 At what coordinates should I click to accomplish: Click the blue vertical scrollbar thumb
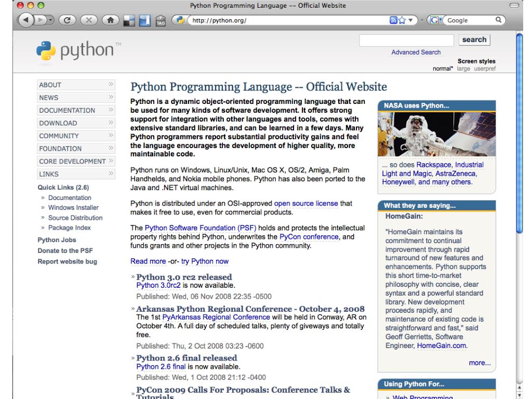(x=520, y=132)
